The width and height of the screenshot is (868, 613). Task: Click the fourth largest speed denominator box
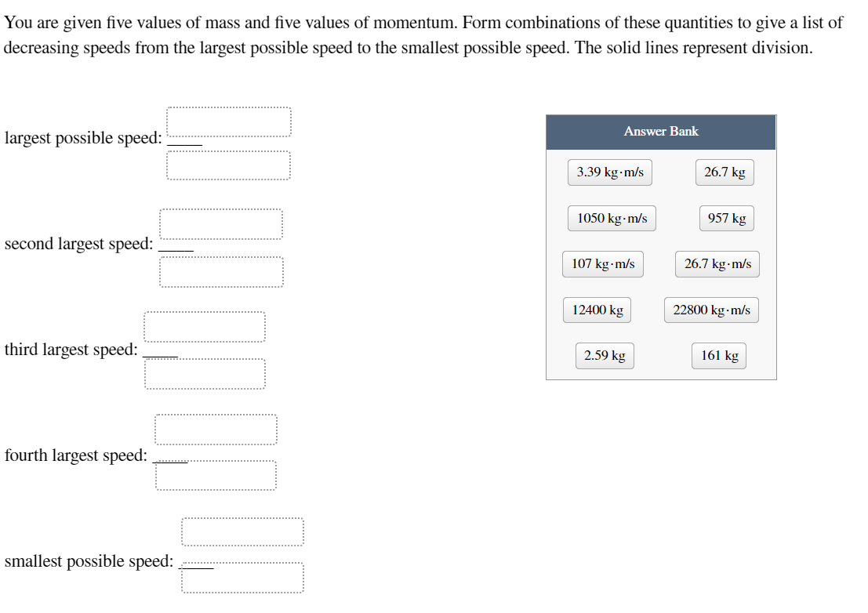coord(216,474)
